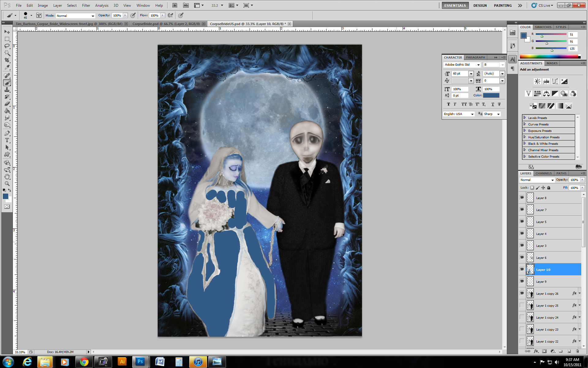This screenshot has width=588, height=368.
Task: Add a Color Balance adjustment
Action: tap(546, 94)
